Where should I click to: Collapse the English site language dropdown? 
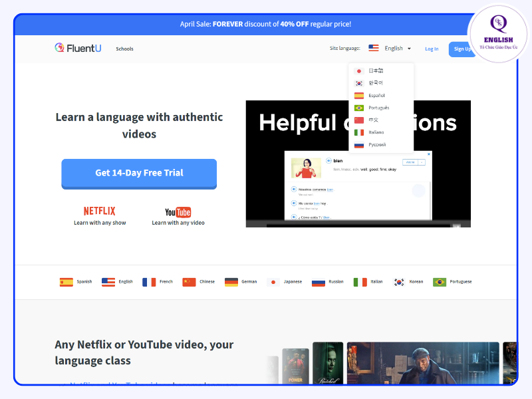(390, 48)
